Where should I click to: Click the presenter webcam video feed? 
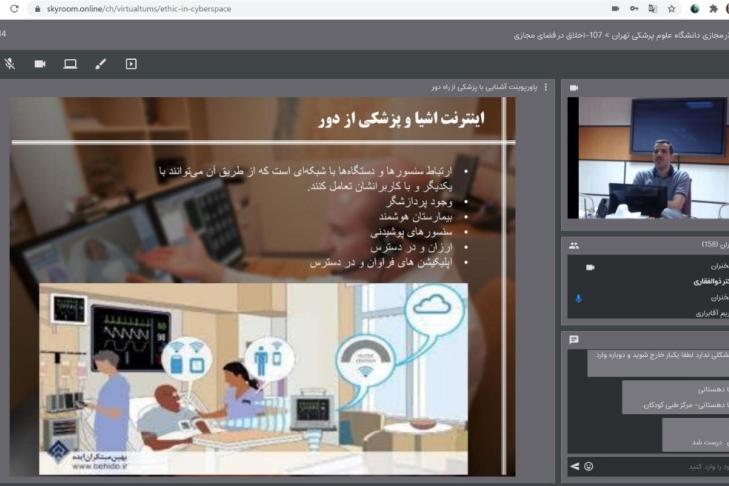click(x=650, y=158)
